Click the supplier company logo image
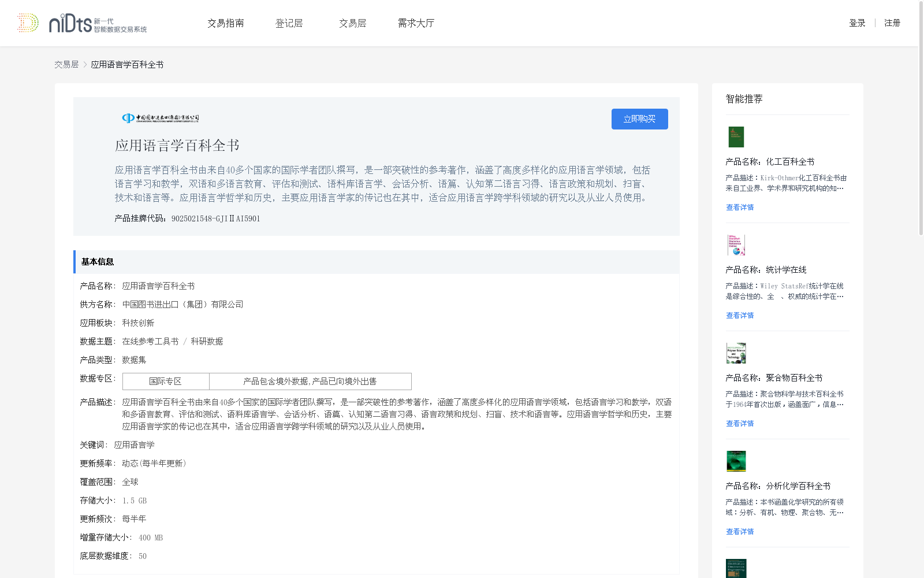 (x=161, y=118)
